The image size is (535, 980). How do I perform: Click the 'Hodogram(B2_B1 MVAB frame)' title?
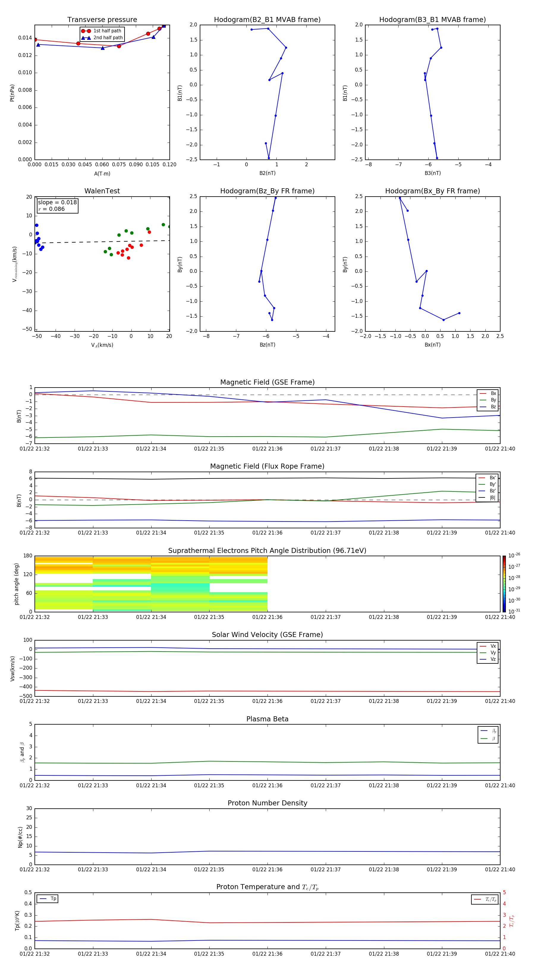click(267, 19)
